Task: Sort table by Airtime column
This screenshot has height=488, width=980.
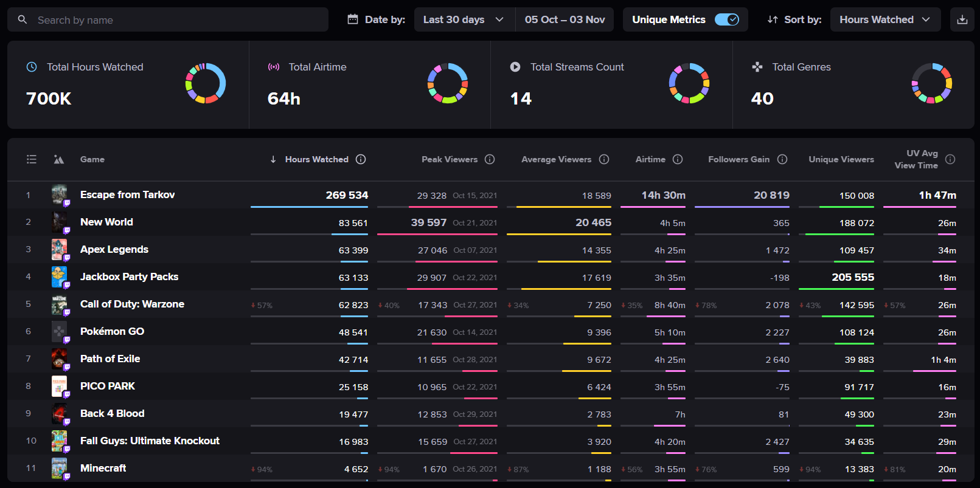Action: click(x=650, y=159)
